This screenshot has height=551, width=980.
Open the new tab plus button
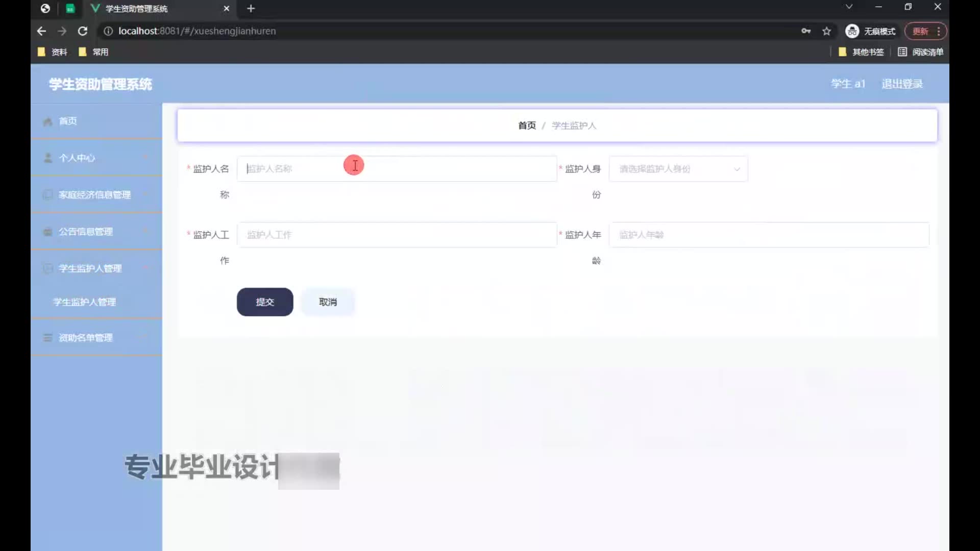[x=251, y=9]
